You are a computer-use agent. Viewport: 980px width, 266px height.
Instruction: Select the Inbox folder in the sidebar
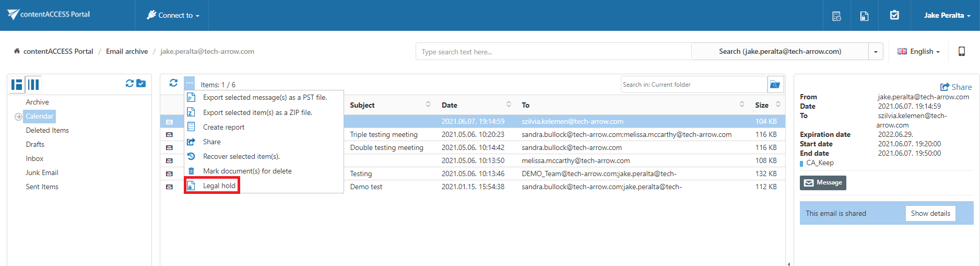(x=34, y=158)
